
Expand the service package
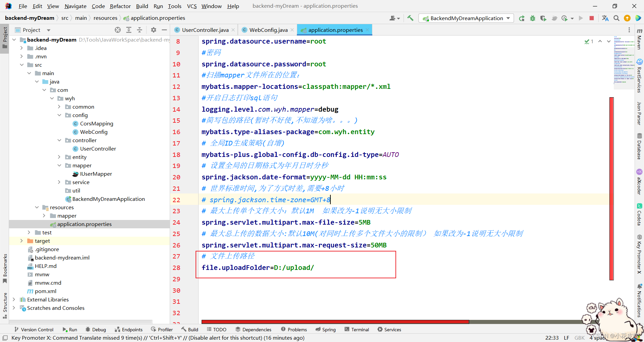(x=59, y=182)
